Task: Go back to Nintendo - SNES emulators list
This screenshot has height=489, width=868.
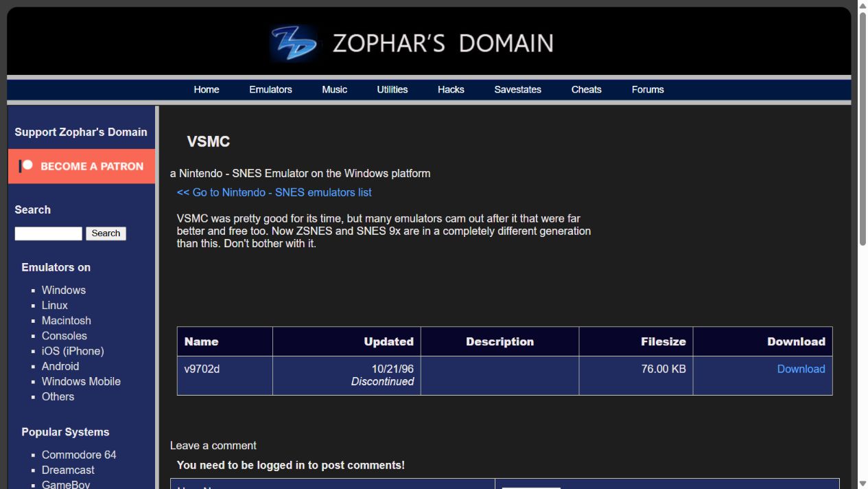Action: click(274, 192)
